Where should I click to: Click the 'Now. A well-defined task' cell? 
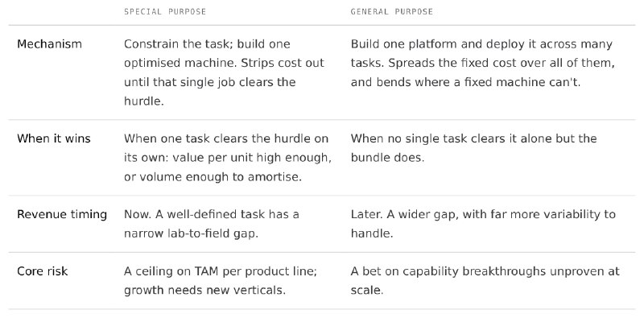tap(212, 224)
